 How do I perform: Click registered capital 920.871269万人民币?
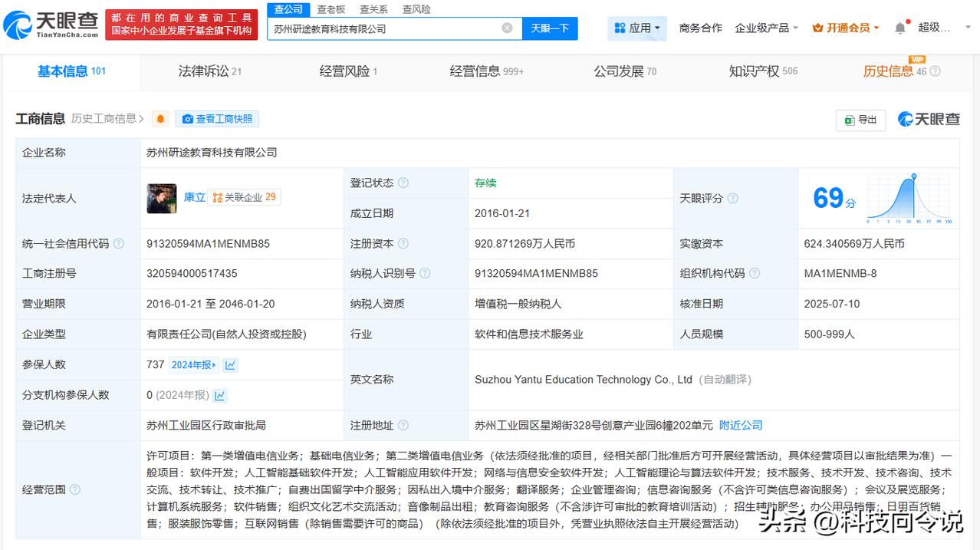(525, 244)
